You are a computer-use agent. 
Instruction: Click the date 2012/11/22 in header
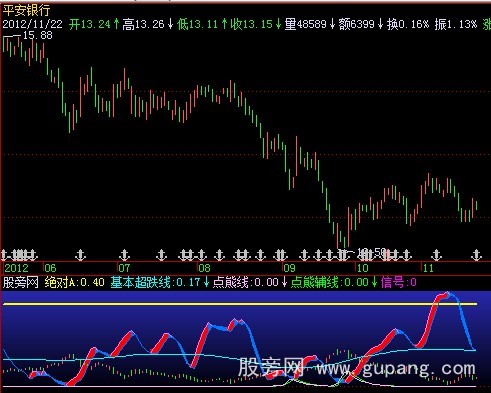(x=32, y=24)
